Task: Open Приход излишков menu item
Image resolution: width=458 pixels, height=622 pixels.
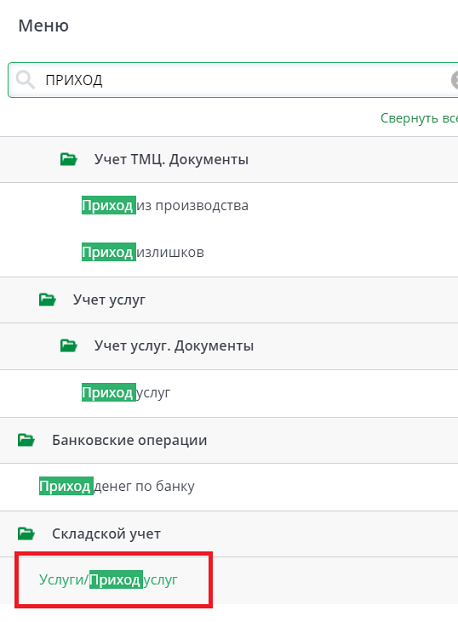Action: pos(143,252)
